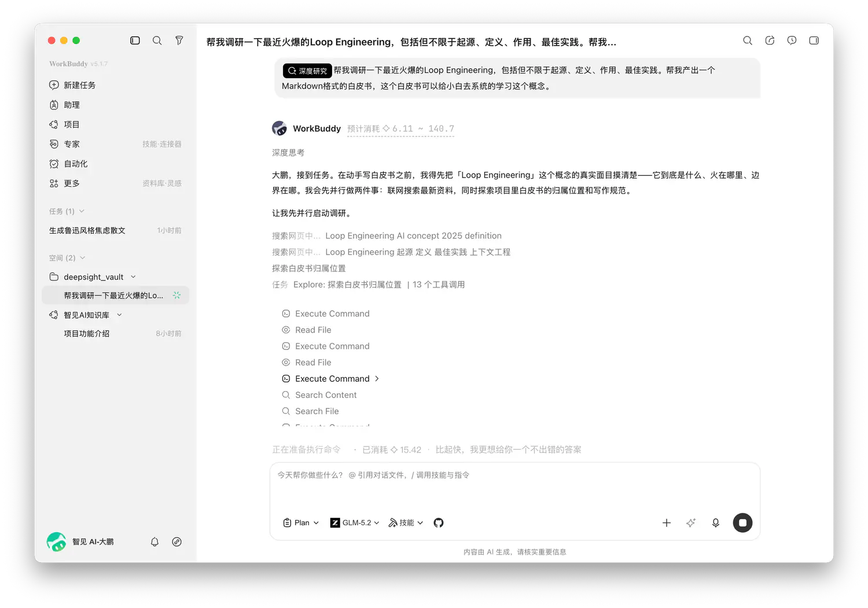Image resolution: width=868 pixels, height=608 pixels.
Task: Open the Plan mode dropdown
Action: click(301, 522)
